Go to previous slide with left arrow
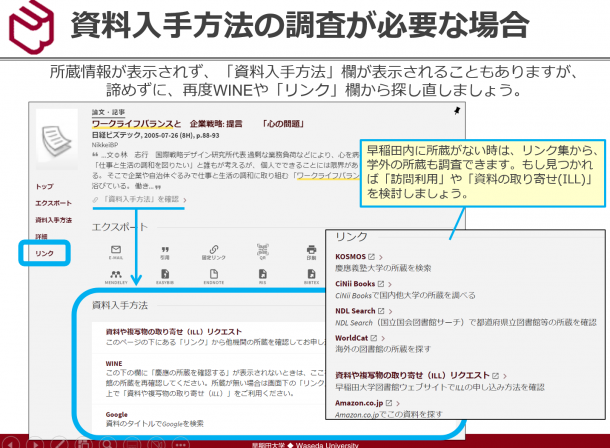 point(11,444)
